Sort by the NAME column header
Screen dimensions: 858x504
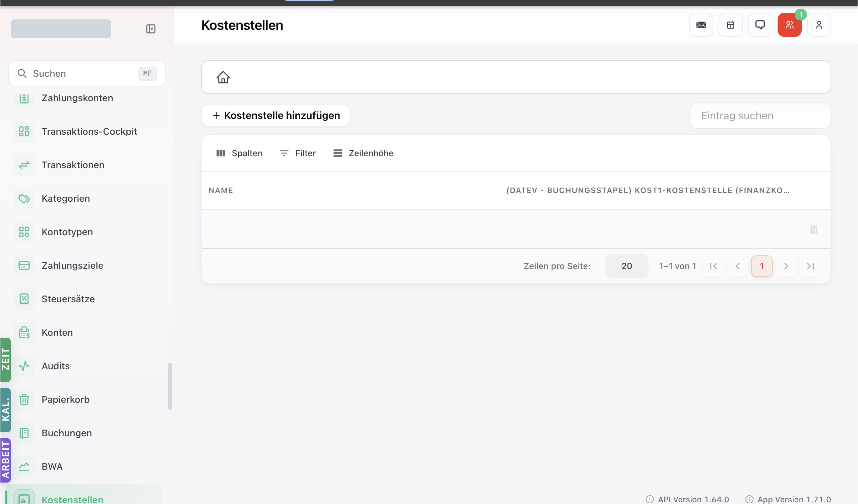(221, 190)
